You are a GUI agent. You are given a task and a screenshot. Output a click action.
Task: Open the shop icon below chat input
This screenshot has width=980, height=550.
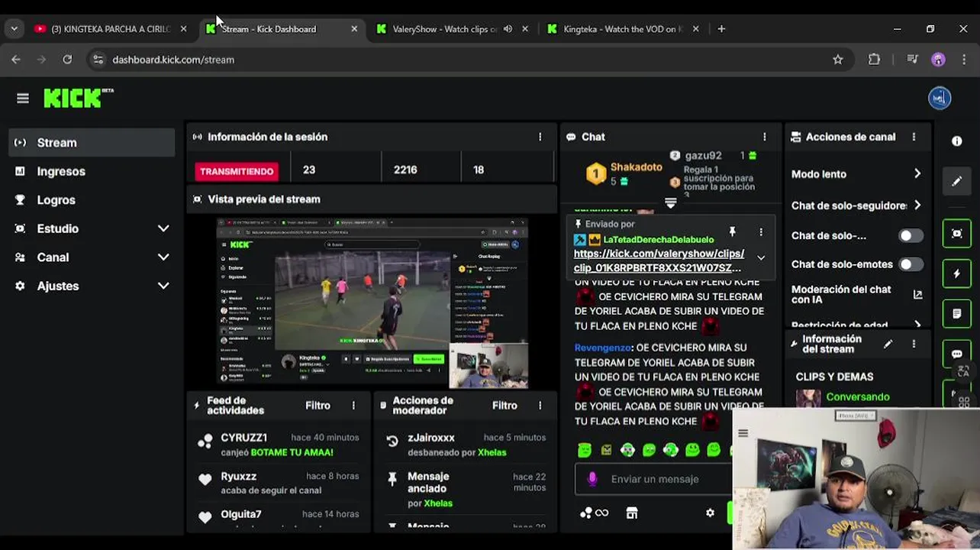(x=632, y=513)
